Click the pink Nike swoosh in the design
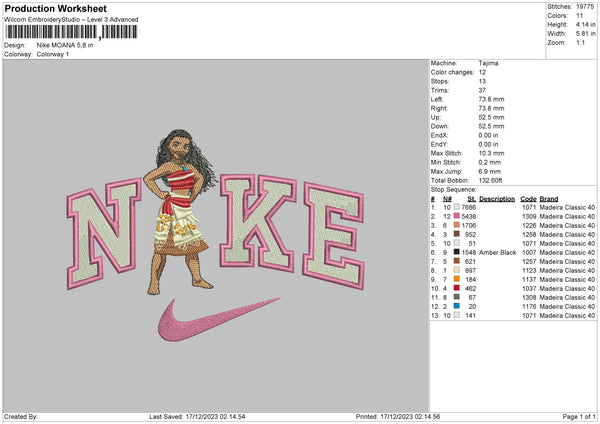600x424 pixels. 218,320
